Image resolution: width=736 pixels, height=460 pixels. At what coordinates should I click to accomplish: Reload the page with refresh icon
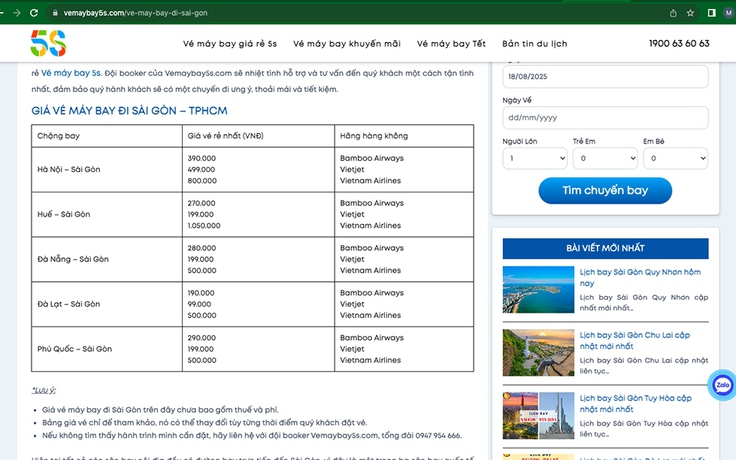click(34, 13)
